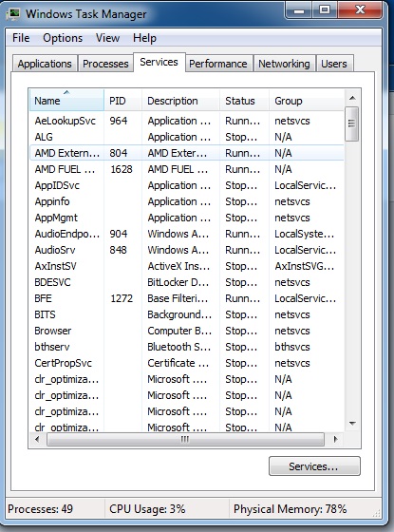Switch to the Performance tab

click(x=218, y=64)
